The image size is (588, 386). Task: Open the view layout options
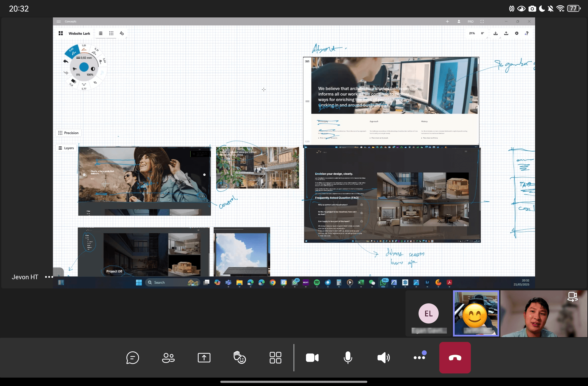pyautogui.click(x=275, y=358)
